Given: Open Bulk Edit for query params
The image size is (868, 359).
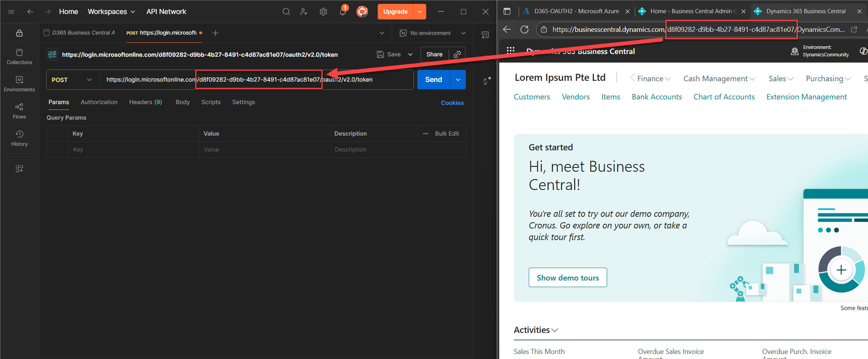Looking at the screenshot, I should [x=447, y=134].
